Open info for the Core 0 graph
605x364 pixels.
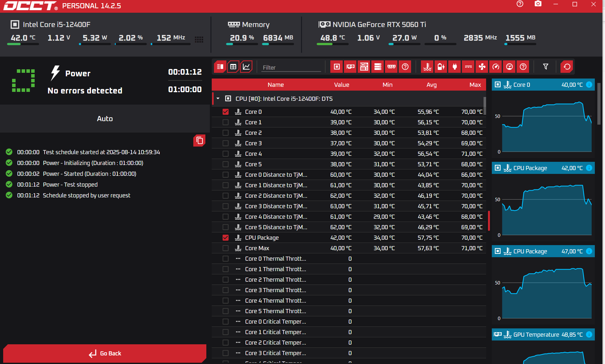pyautogui.click(x=589, y=85)
